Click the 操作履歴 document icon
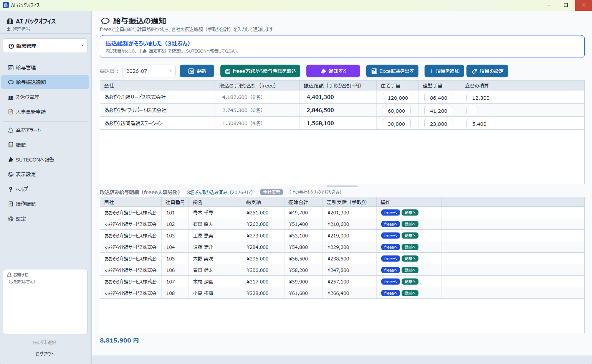The image size is (592, 364). coord(11,204)
